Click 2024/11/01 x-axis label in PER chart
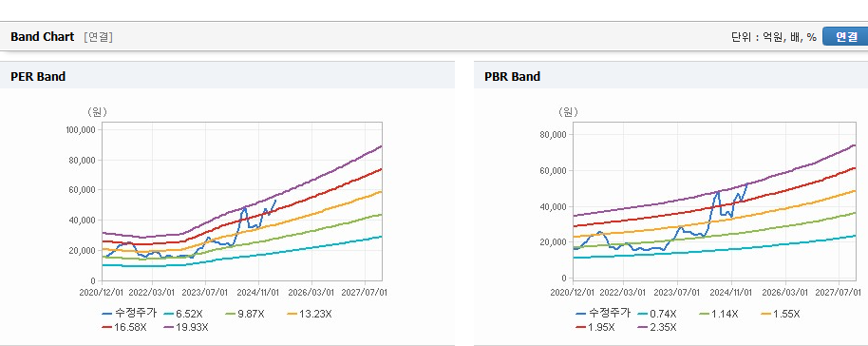This screenshot has width=868, height=346. point(258,292)
